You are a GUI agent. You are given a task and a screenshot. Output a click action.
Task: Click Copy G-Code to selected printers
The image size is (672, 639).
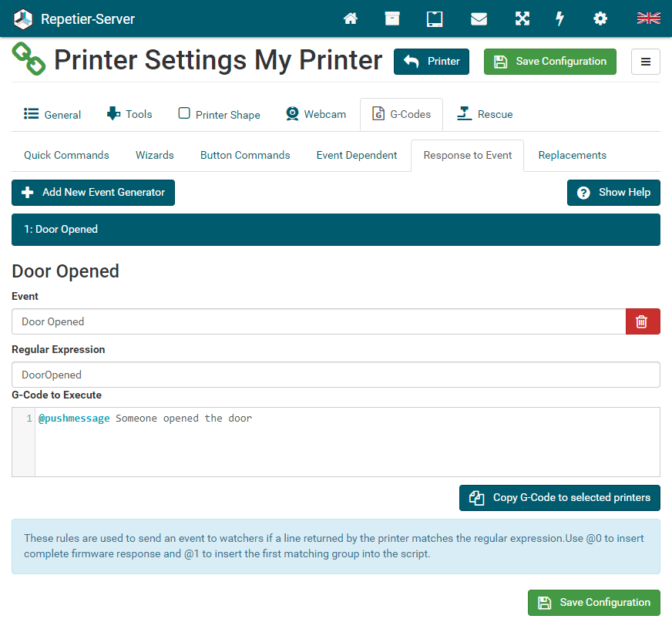coord(559,498)
